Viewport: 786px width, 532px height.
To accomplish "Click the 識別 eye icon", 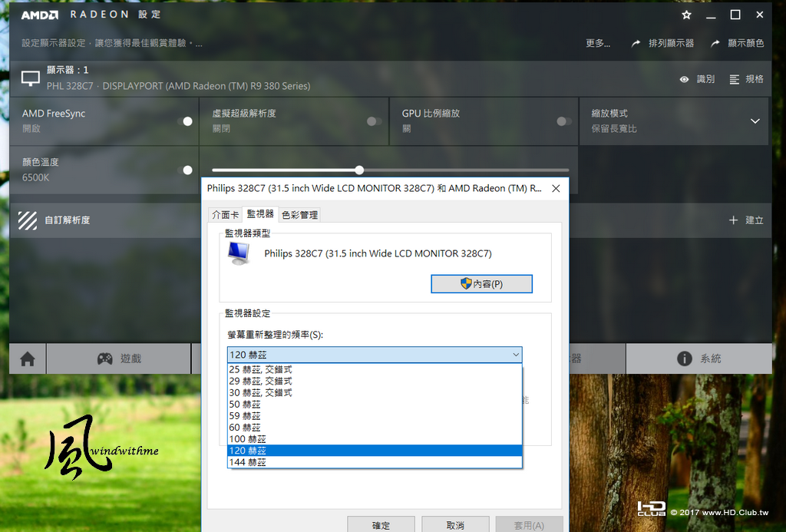I will 684,79.
